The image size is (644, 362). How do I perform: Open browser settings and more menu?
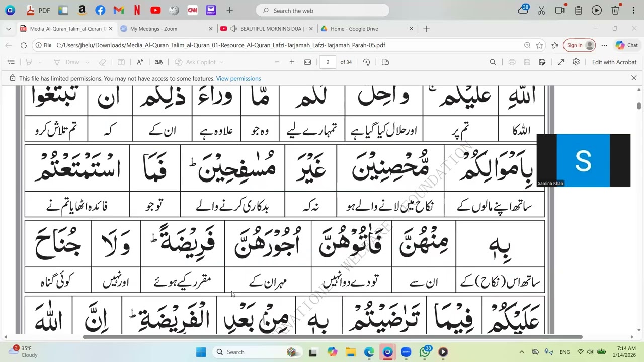(x=604, y=45)
